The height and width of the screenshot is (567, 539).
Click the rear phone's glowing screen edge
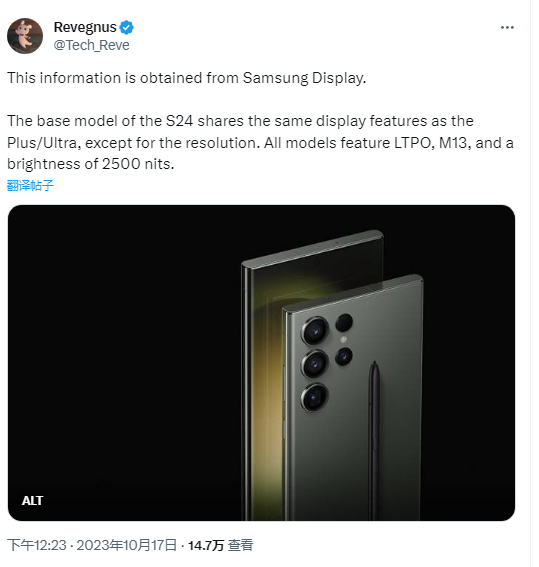(264, 362)
